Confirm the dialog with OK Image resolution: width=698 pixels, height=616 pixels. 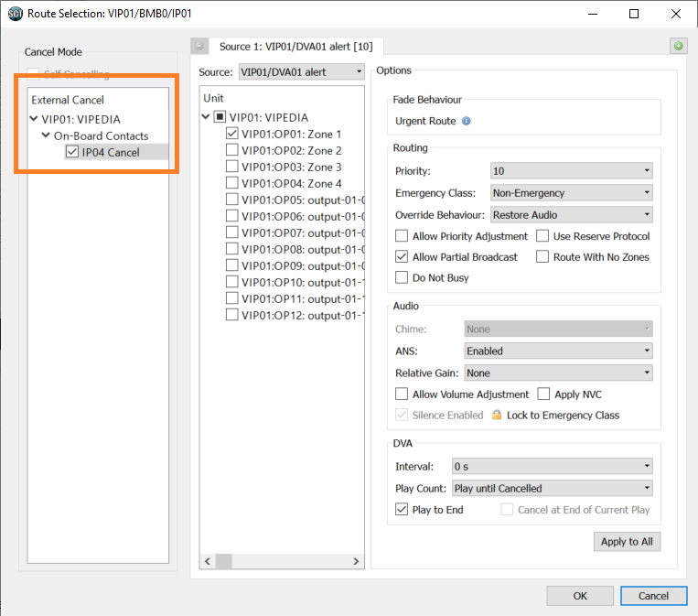click(580, 596)
